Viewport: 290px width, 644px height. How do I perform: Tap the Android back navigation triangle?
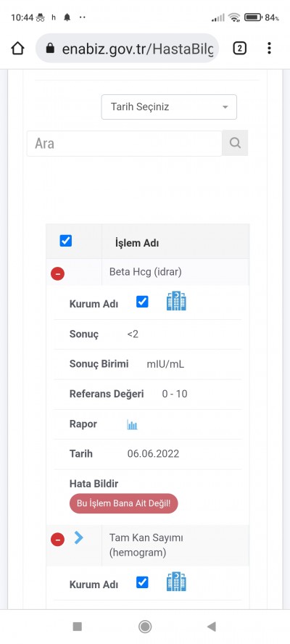pyautogui.click(x=212, y=627)
